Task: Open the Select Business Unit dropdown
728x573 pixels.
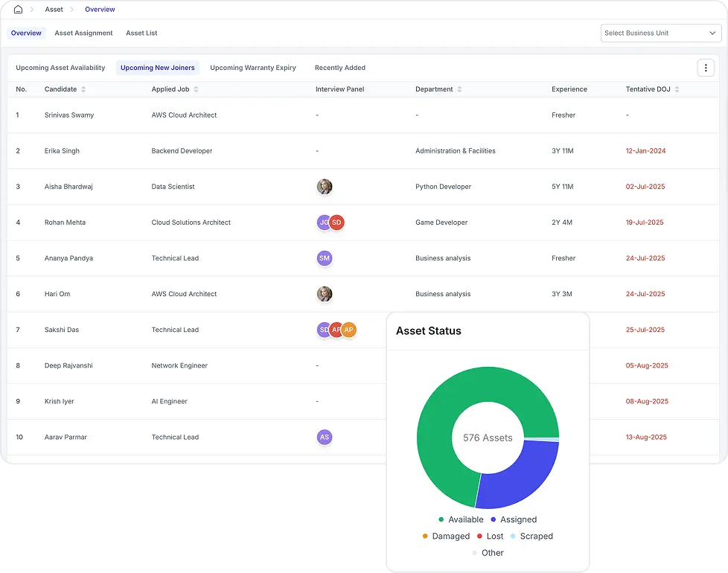Action: 661,33
